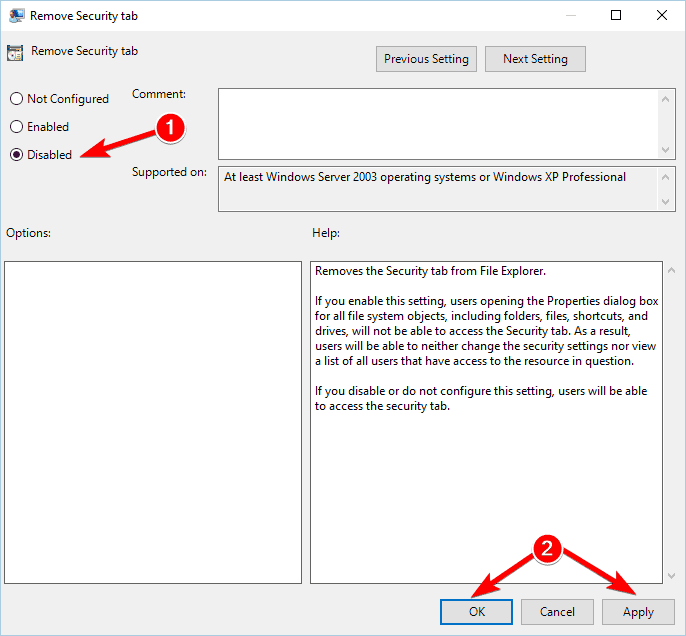Image resolution: width=686 pixels, height=636 pixels.
Task: Click the Supported on scroll down arrow
Action: 665,202
